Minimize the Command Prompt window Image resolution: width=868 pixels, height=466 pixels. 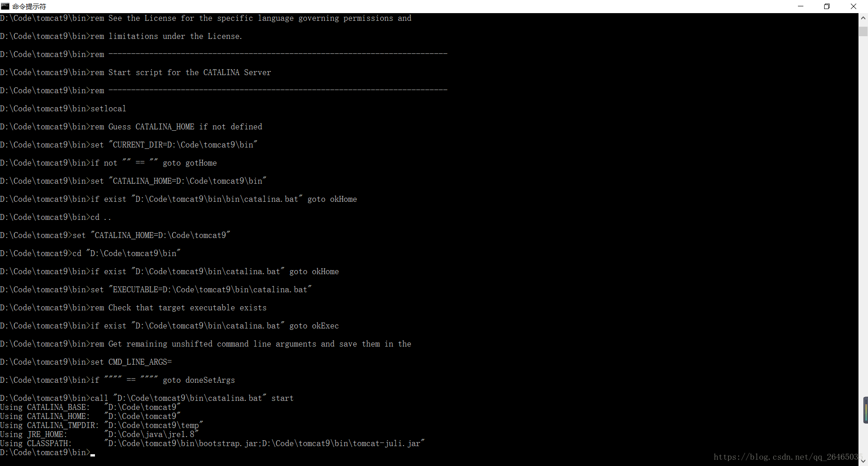(801, 6)
